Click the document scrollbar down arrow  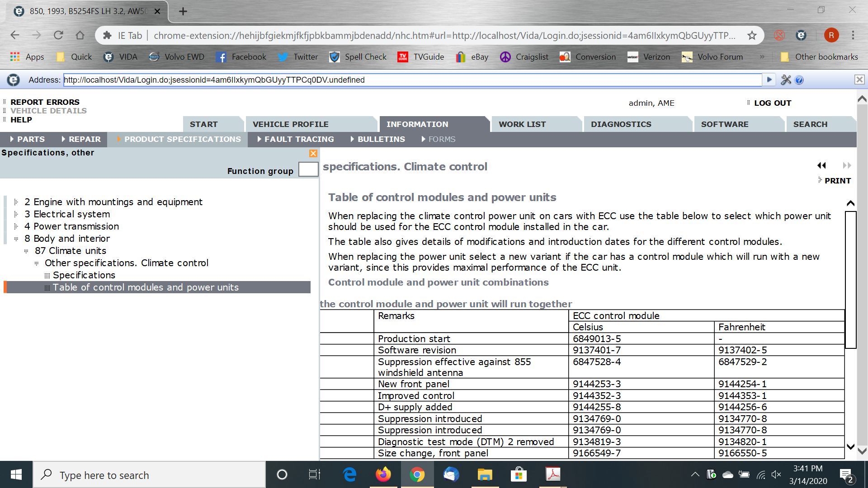pos(850,447)
